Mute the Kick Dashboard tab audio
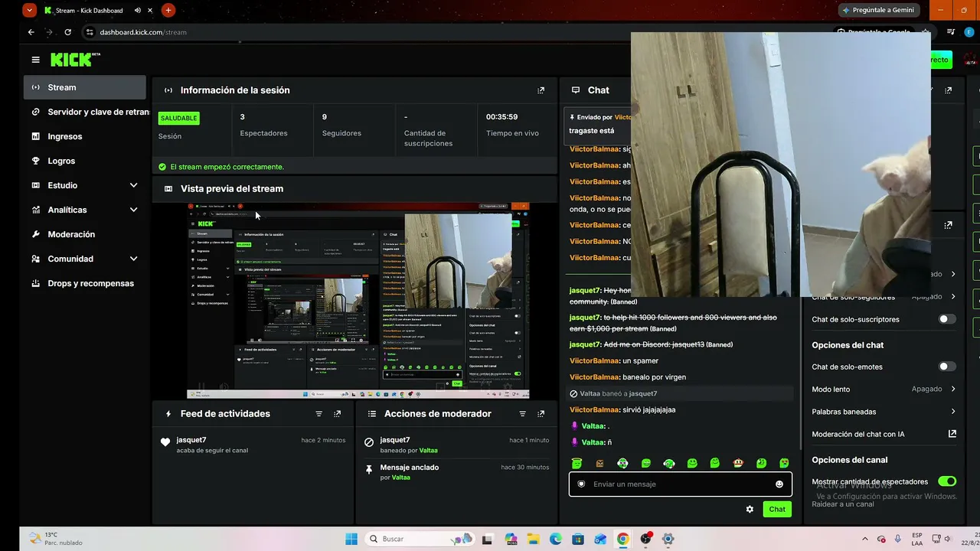980x551 pixels. (x=138, y=11)
